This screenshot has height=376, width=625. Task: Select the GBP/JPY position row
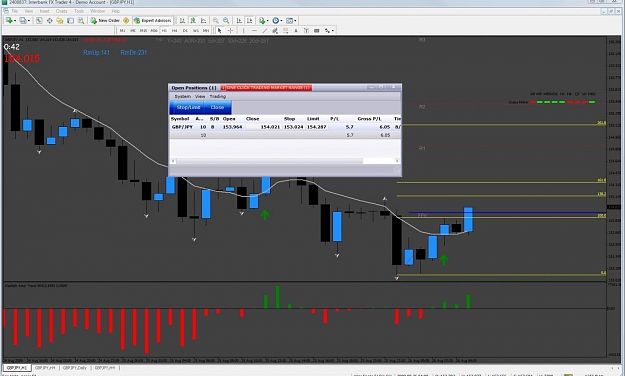tap(285, 127)
